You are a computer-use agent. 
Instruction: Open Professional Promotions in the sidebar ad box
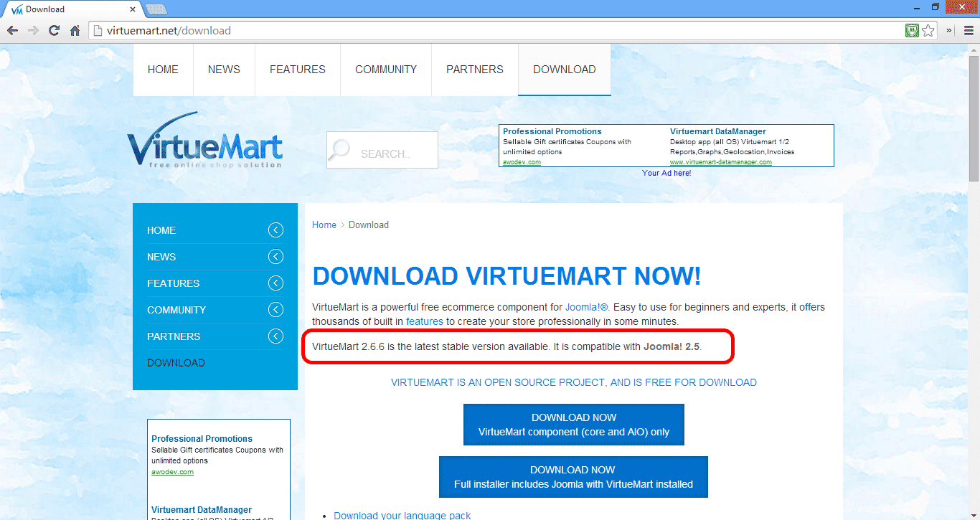202,438
